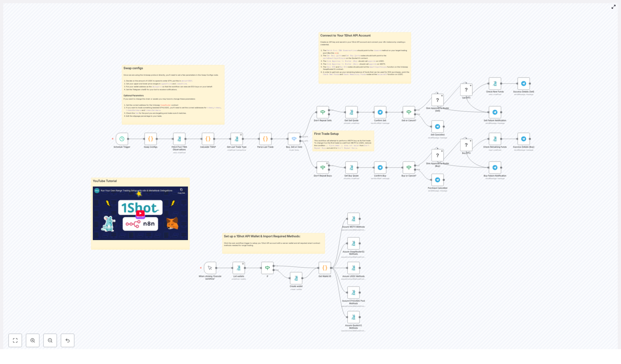This screenshot has height=364, width=621.
Task: Select the Assure WETH Methods node
Action: [x=354, y=218]
